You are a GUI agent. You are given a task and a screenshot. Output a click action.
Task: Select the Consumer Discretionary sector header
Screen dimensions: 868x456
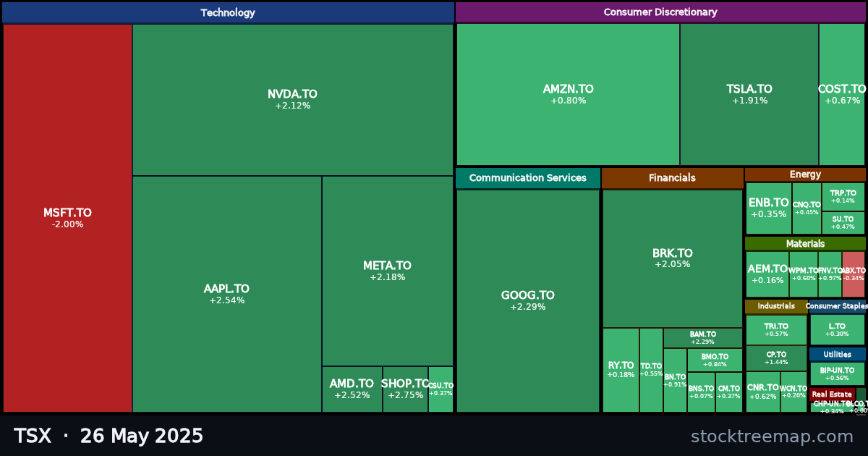tap(660, 12)
